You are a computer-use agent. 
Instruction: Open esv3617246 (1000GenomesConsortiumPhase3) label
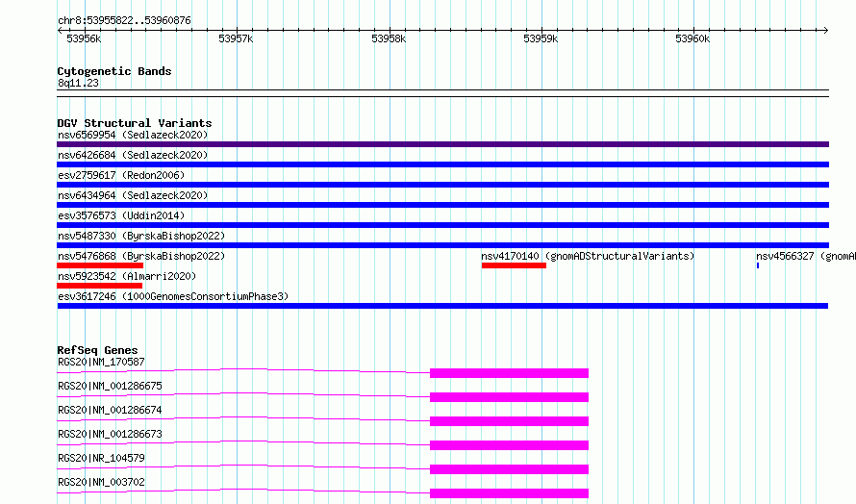173,296
